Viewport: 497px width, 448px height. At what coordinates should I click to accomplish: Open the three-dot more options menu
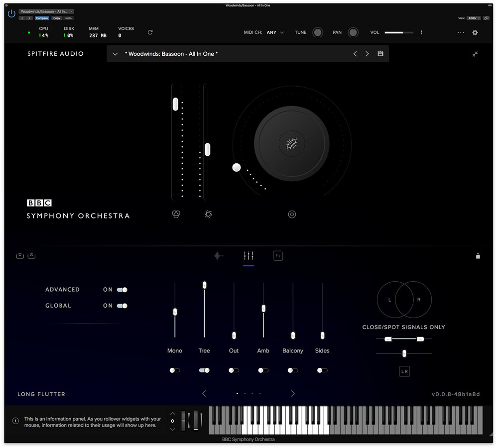461,32
